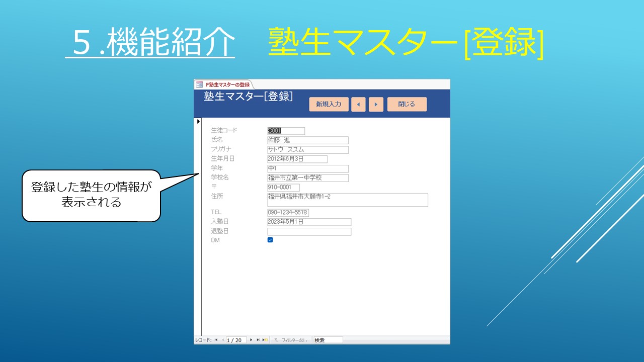644x362 pixels.
Task: Click the 学校名 field with 福井市立第一中学校
Action: pos(308,178)
